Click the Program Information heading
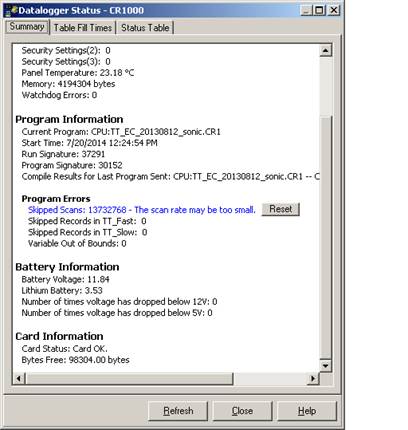 [69, 119]
